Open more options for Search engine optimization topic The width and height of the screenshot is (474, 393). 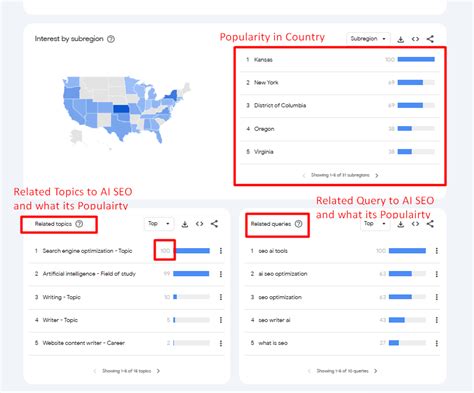point(221,251)
